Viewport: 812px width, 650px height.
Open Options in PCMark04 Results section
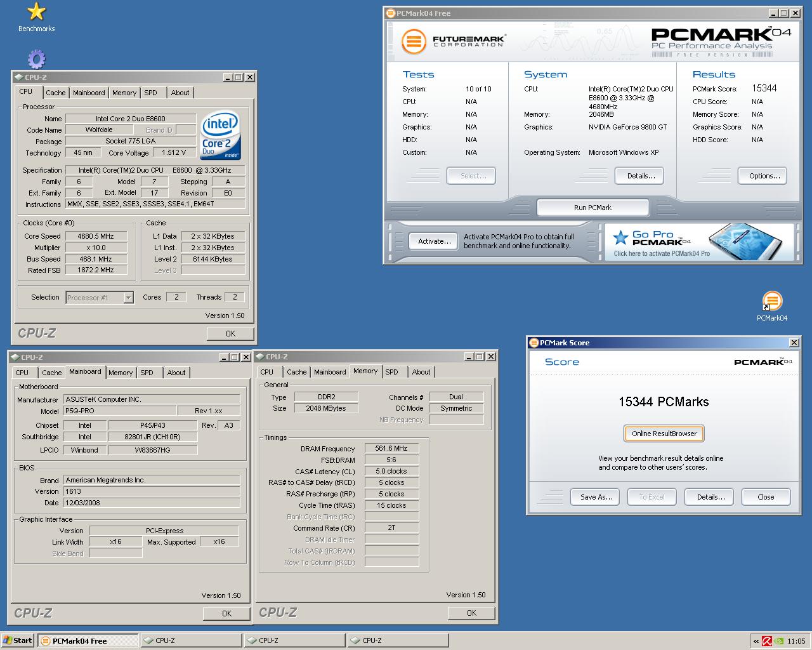[764, 176]
